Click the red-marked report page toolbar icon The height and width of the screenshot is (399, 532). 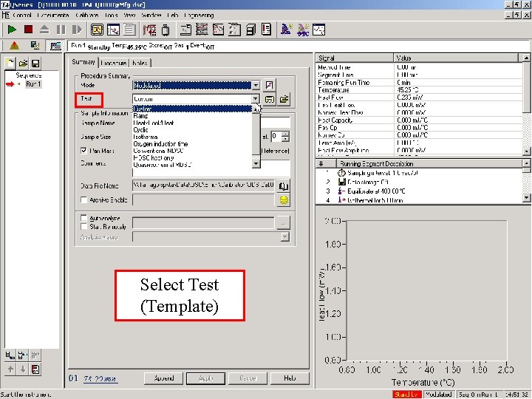[267, 30]
